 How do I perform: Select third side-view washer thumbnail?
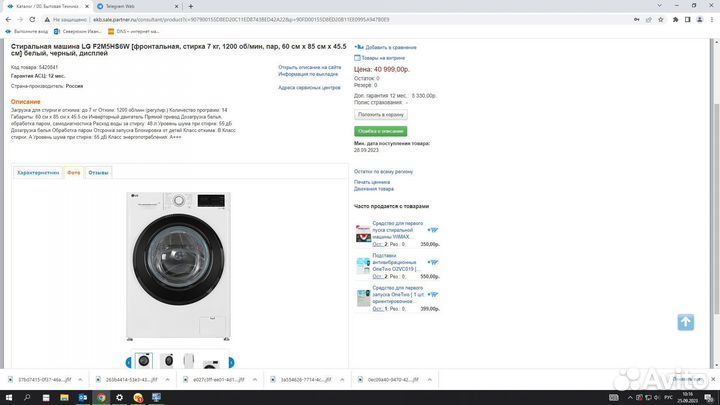tap(189, 361)
